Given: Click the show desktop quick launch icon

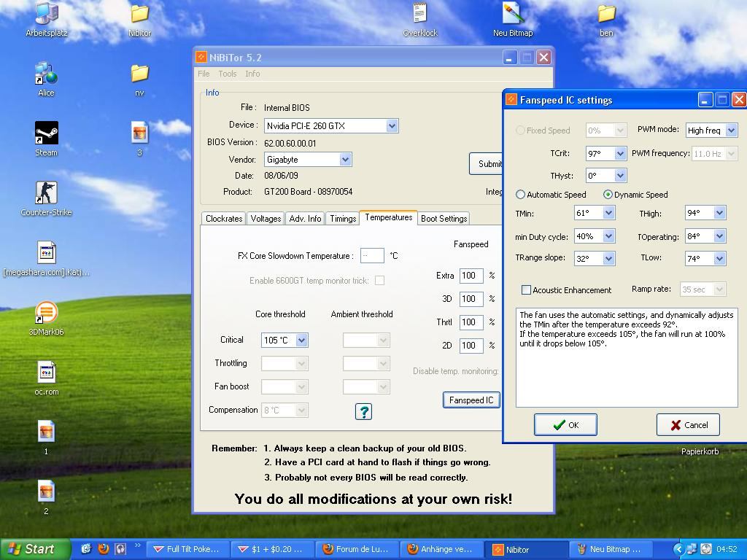Looking at the screenshot, I should click(x=86, y=549).
